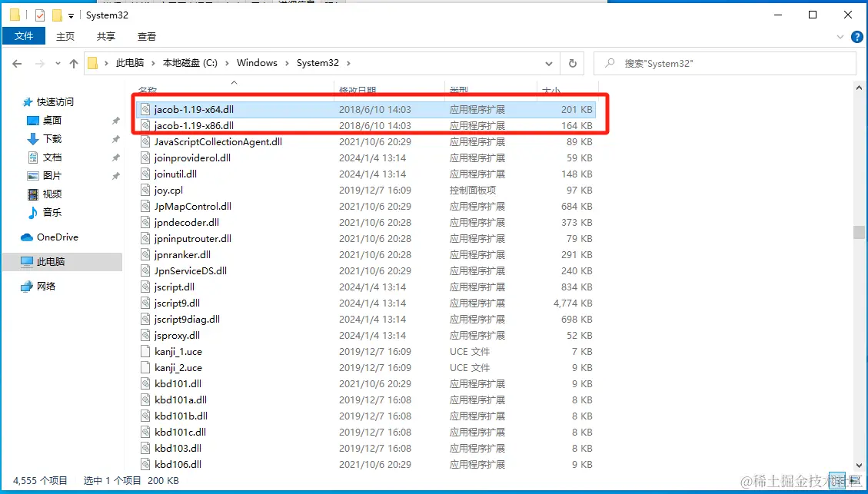Screen dimensions: 868x494
Task: Click New Folder quick access toolbar icon
Action: [57, 15]
